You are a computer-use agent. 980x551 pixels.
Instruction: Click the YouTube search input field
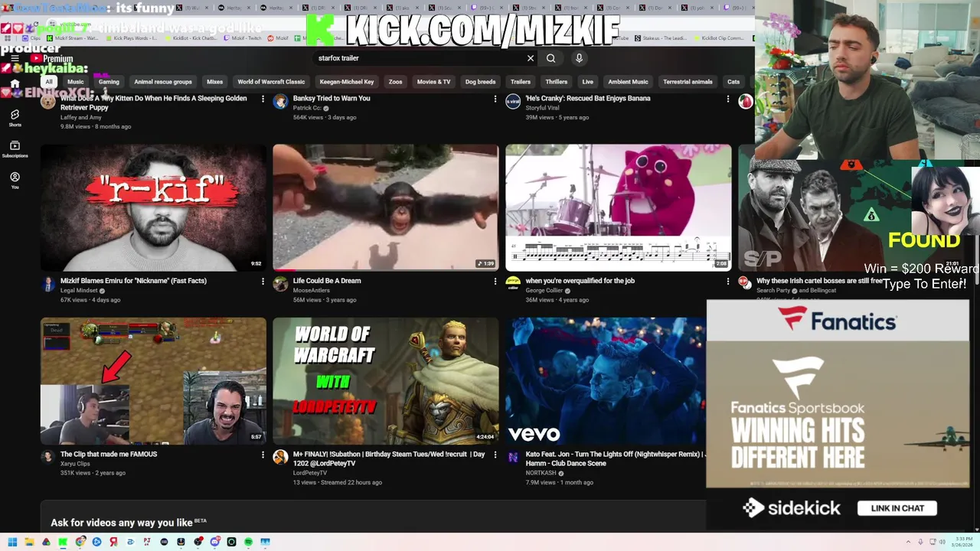pyautogui.click(x=420, y=58)
